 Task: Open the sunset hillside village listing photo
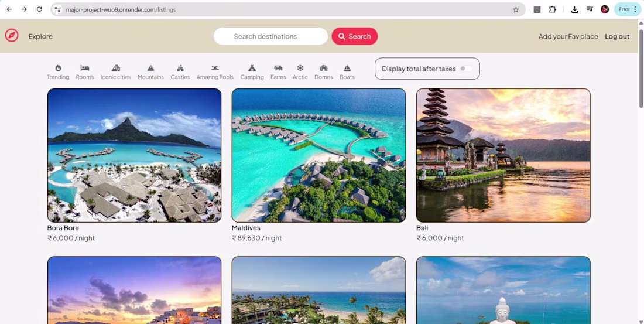pyautogui.click(x=134, y=290)
